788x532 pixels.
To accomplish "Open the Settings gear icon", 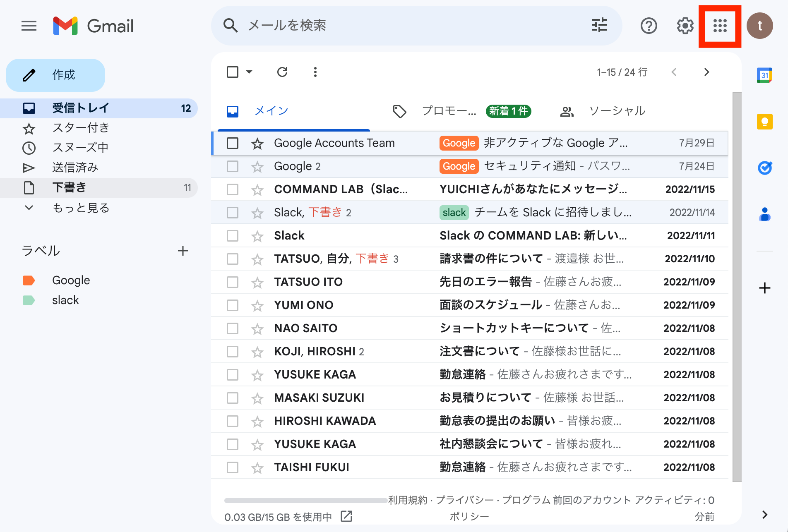I will [x=685, y=26].
